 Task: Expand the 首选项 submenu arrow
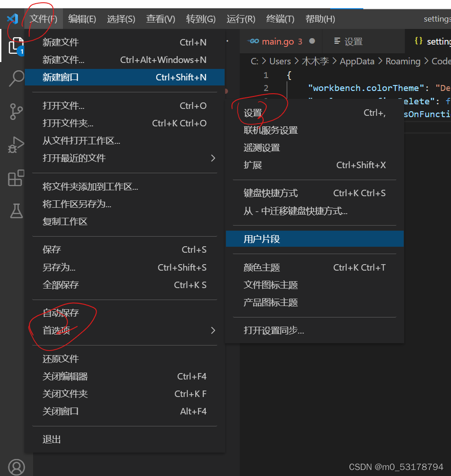(212, 330)
